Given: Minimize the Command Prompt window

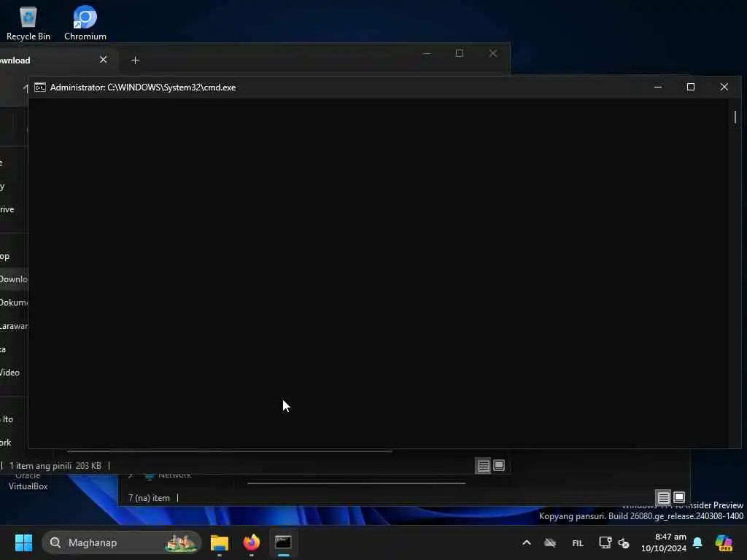Looking at the screenshot, I should [658, 87].
